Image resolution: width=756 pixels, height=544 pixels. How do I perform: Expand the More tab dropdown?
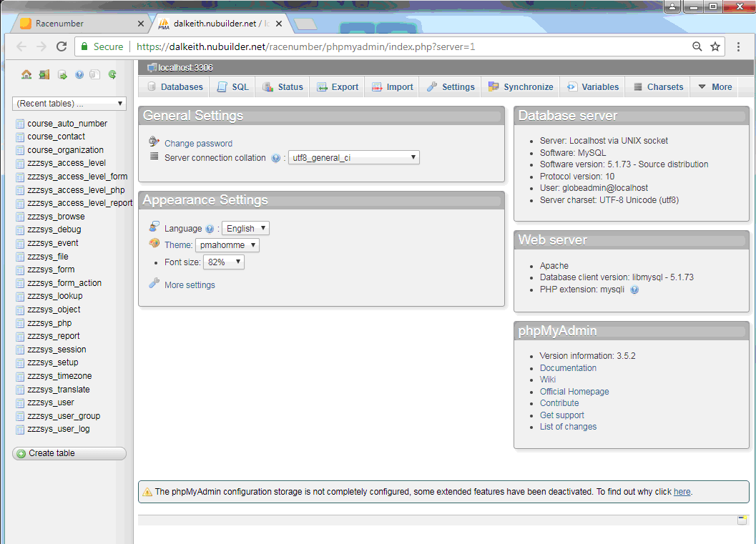tap(715, 87)
